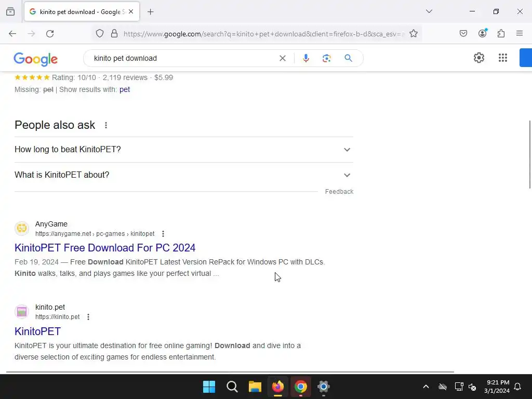Submit search with magnifier icon

(348, 58)
